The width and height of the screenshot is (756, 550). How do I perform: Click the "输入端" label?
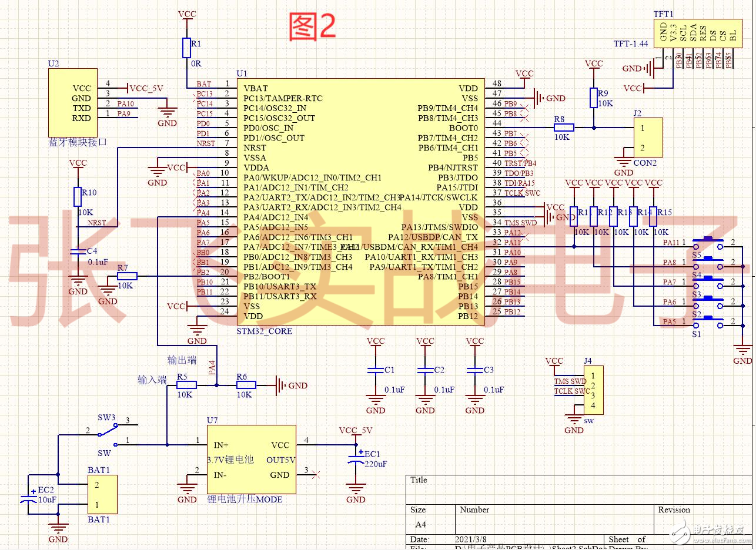[x=152, y=380]
